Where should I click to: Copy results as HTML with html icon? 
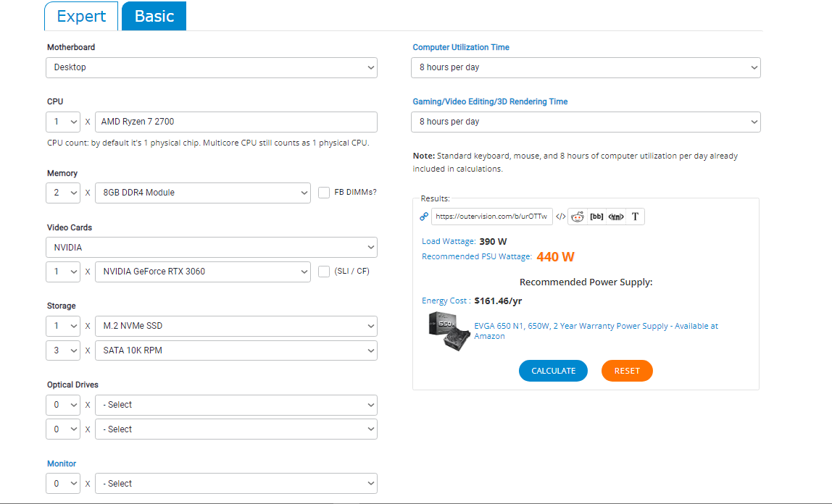pyautogui.click(x=616, y=217)
